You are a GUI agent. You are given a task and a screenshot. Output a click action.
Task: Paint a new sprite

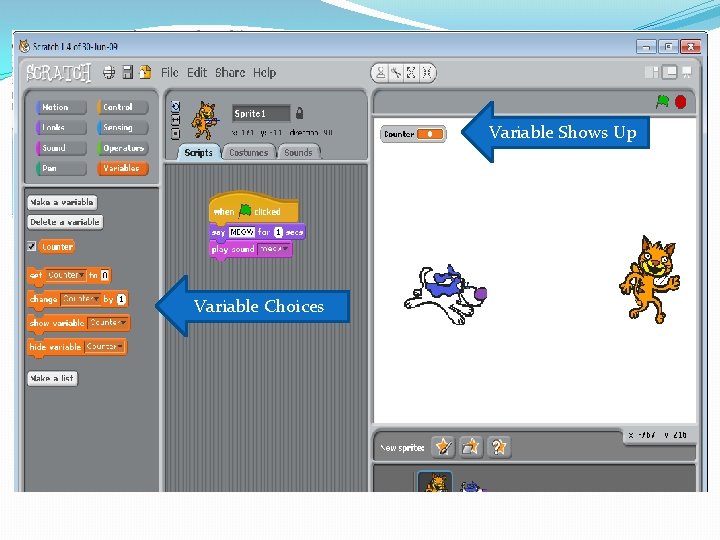click(443, 446)
